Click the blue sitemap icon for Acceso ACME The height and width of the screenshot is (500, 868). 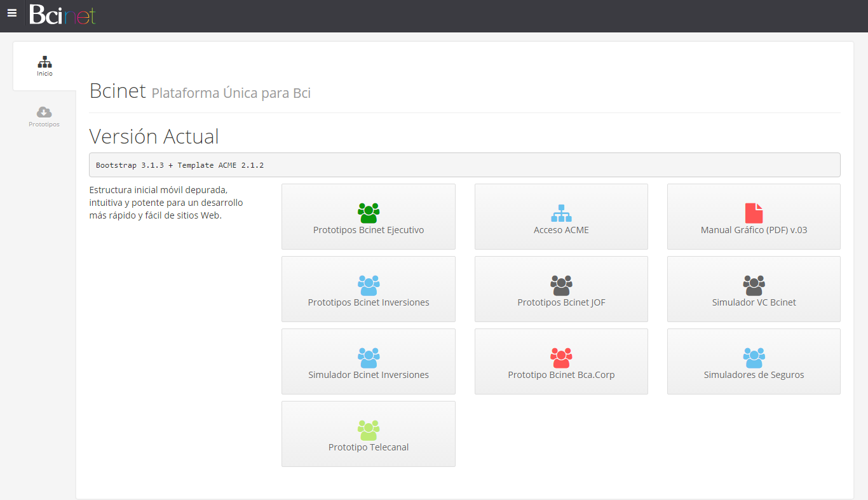[561, 213]
